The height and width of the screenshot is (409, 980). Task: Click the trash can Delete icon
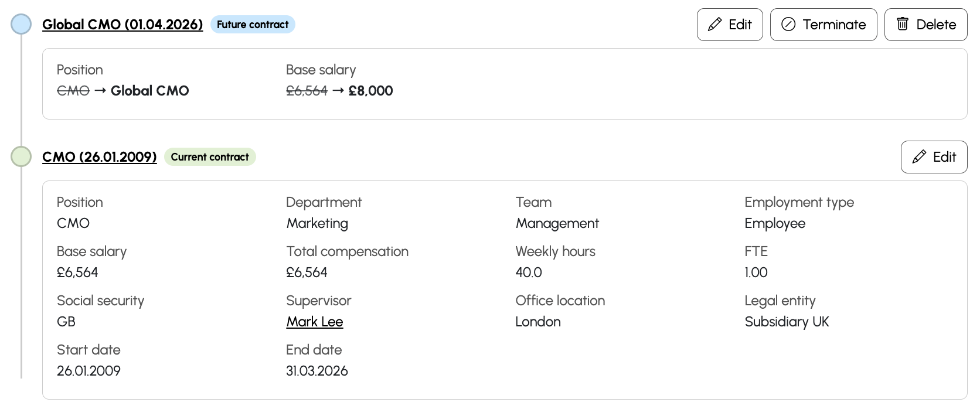(903, 25)
